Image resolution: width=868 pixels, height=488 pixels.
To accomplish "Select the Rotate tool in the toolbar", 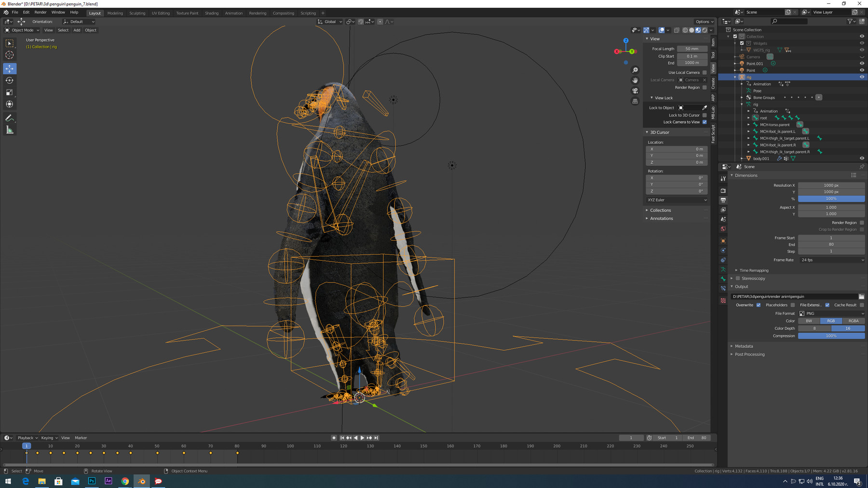I will [x=10, y=80].
